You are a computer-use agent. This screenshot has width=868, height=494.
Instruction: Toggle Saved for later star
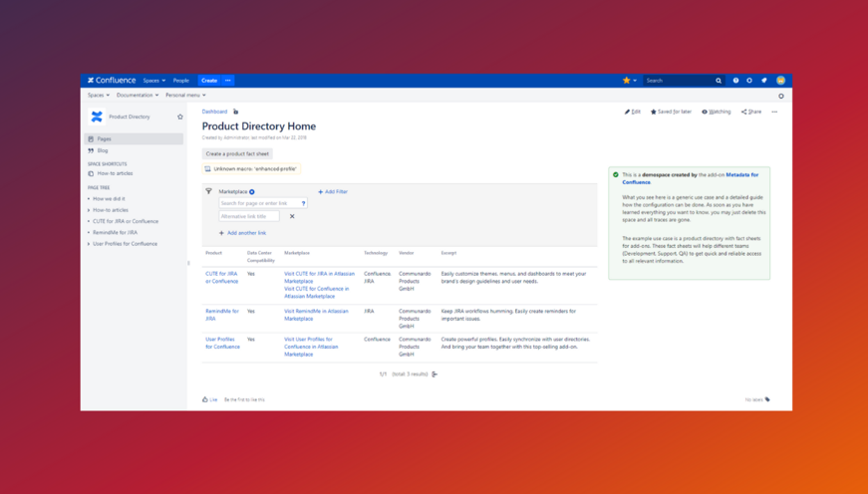click(x=671, y=112)
